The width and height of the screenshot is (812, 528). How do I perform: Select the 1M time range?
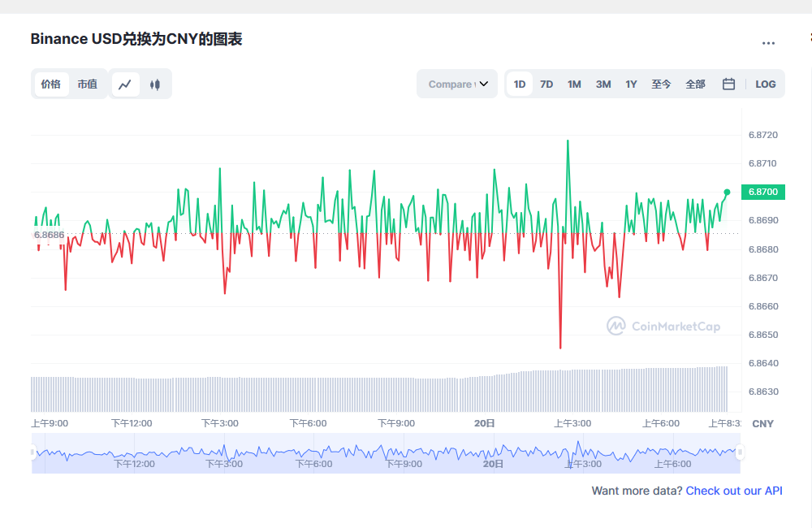(574, 84)
